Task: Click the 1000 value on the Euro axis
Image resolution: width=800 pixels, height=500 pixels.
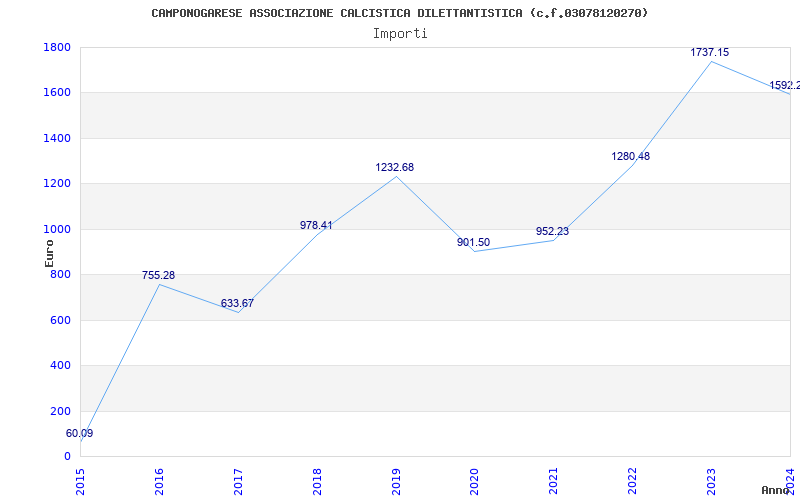Action: point(57,230)
